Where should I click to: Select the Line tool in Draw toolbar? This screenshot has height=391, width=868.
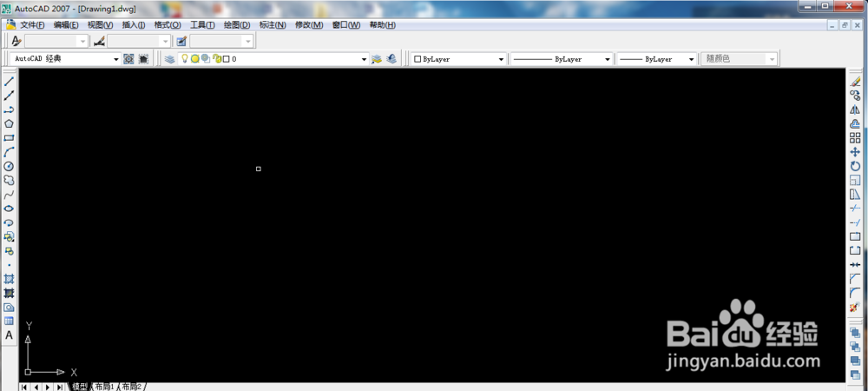9,82
